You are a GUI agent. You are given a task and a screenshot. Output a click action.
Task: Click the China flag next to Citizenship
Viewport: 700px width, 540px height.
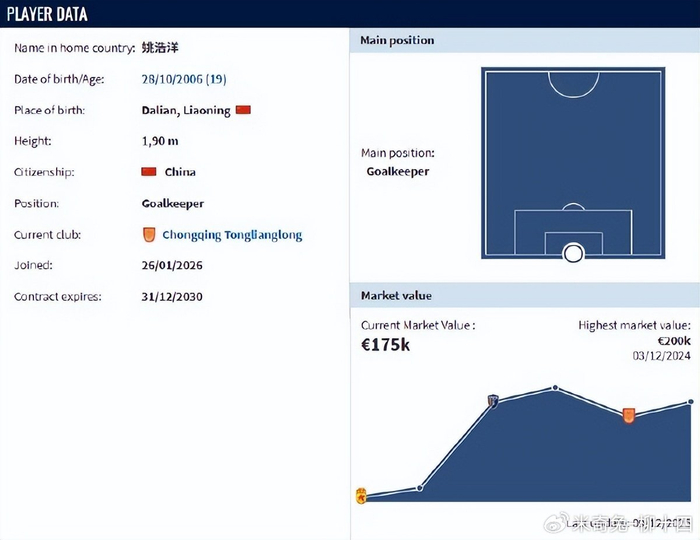pos(149,172)
